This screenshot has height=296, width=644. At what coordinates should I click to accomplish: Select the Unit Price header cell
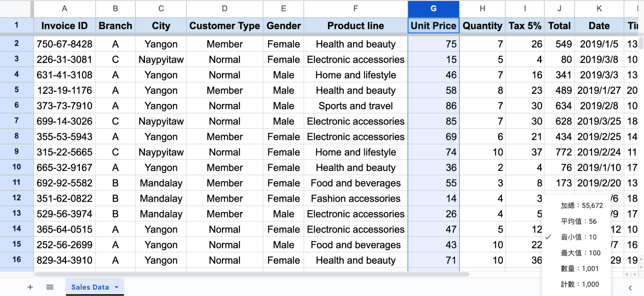tap(433, 25)
